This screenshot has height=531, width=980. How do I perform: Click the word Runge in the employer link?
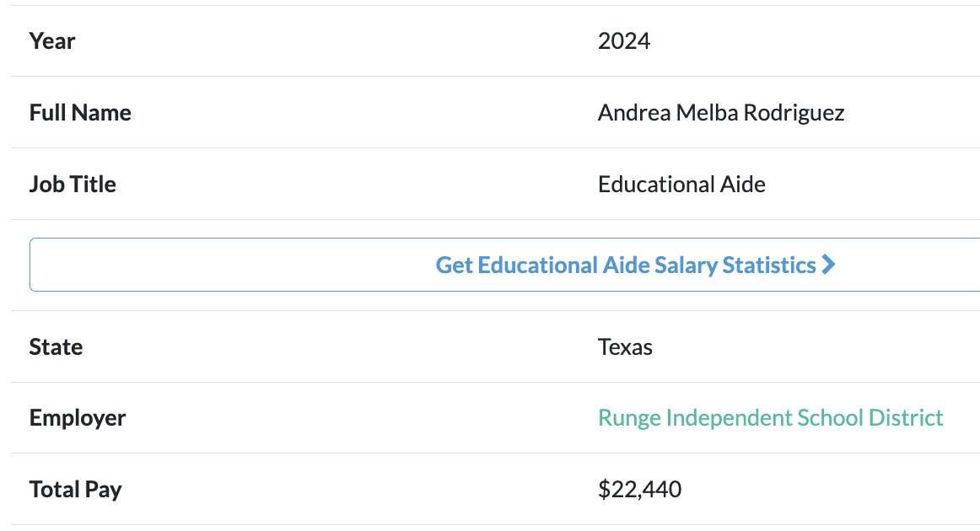tap(629, 418)
